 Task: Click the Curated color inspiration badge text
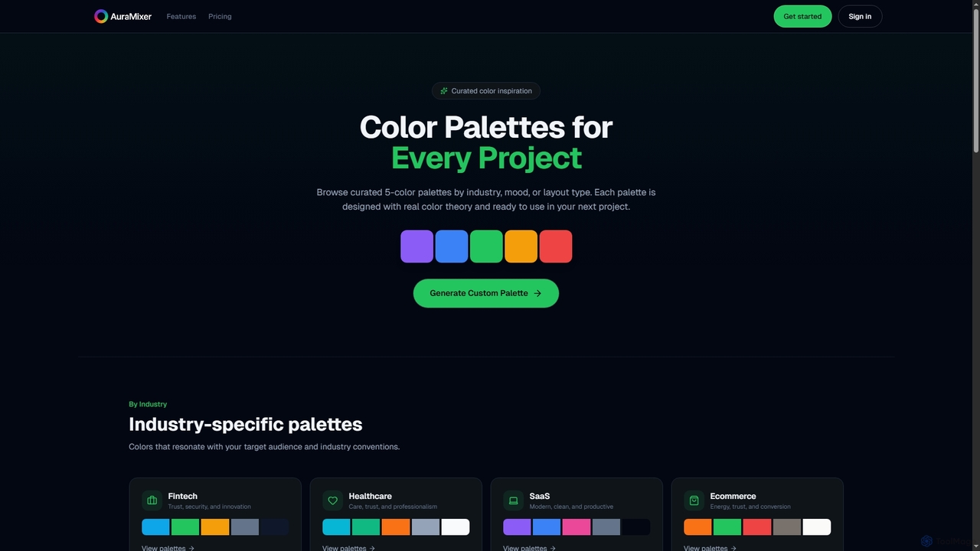492,91
